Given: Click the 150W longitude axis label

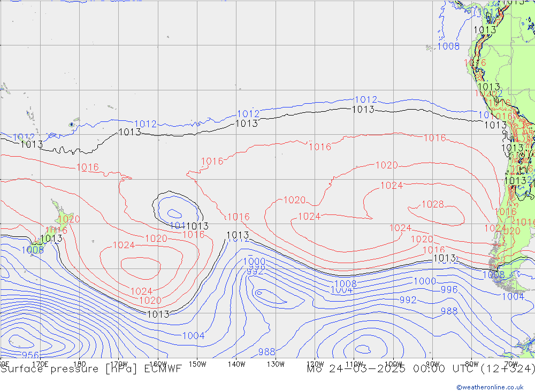Looking at the screenshot, I should (x=197, y=364).
